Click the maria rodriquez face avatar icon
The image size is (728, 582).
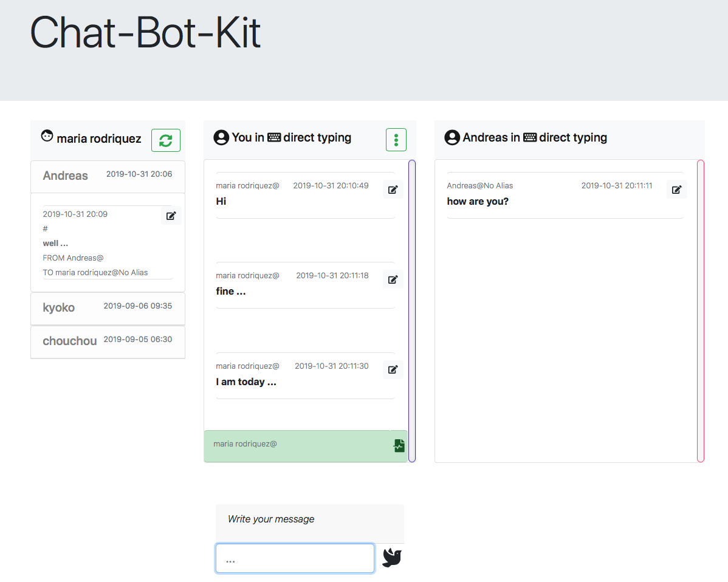(x=47, y=136)
